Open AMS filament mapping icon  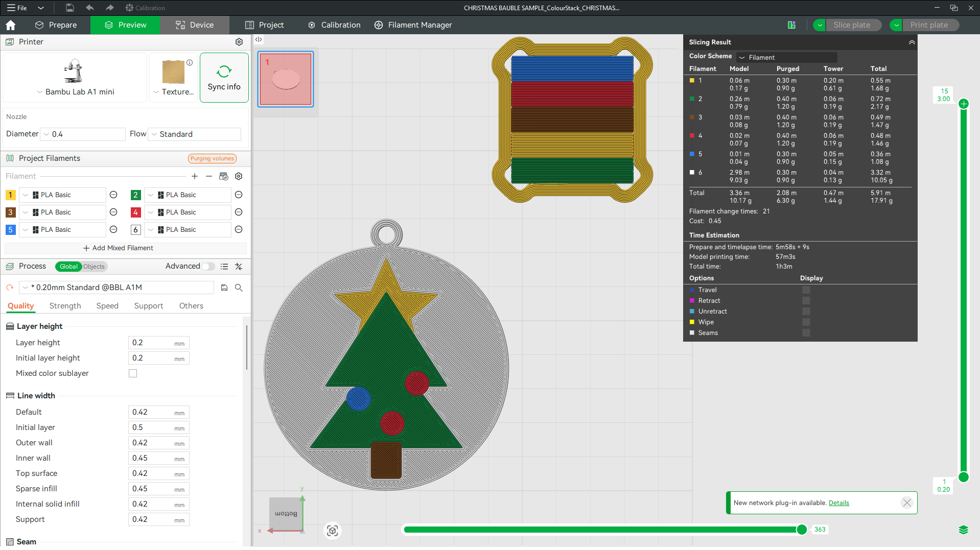pos(223,176)
